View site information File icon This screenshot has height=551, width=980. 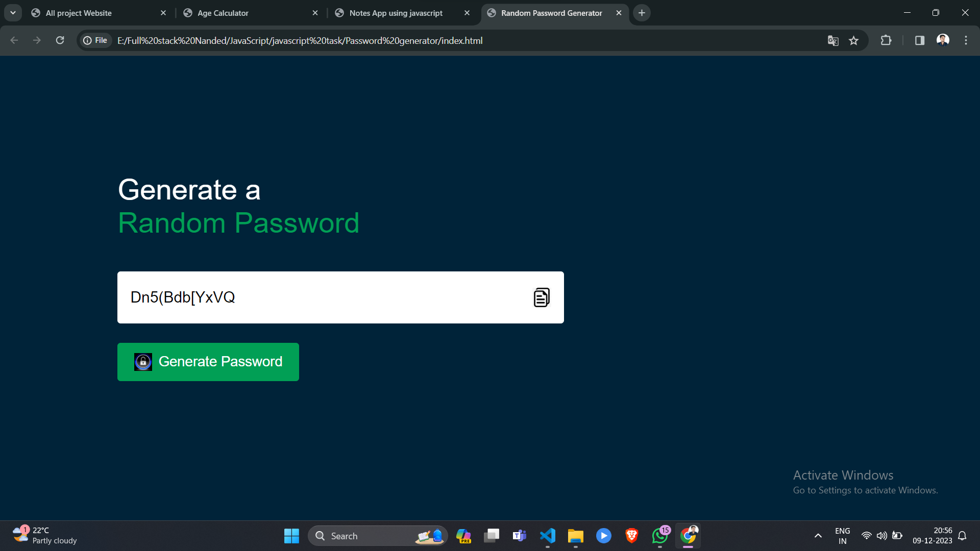[x=95, y=40]
